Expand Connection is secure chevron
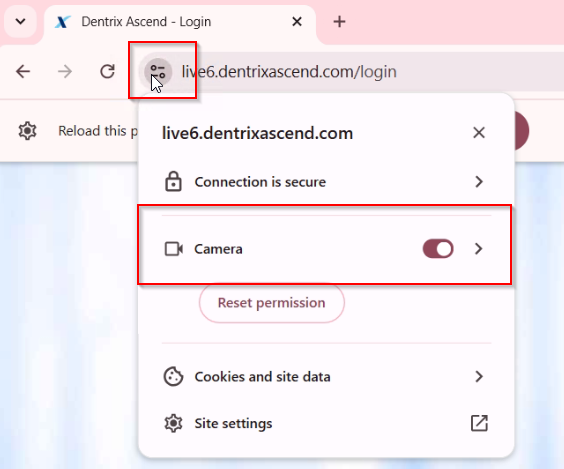The image size is (564, 469). (x=478, y=182)
